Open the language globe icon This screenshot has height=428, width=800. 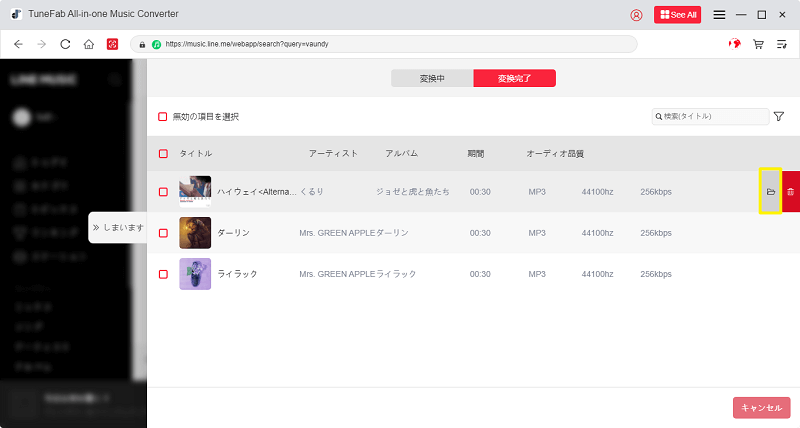point(735,44)
